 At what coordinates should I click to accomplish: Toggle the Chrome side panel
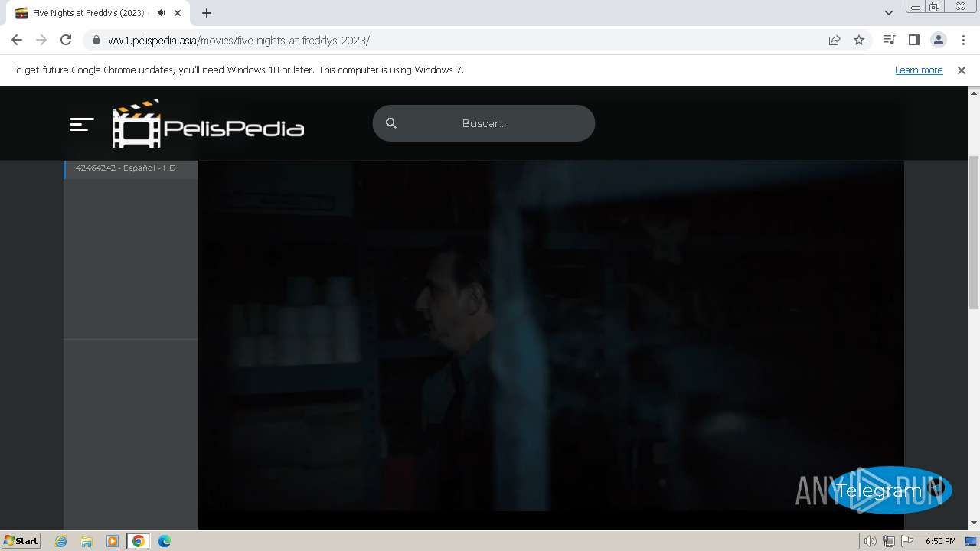pos(913,40)
